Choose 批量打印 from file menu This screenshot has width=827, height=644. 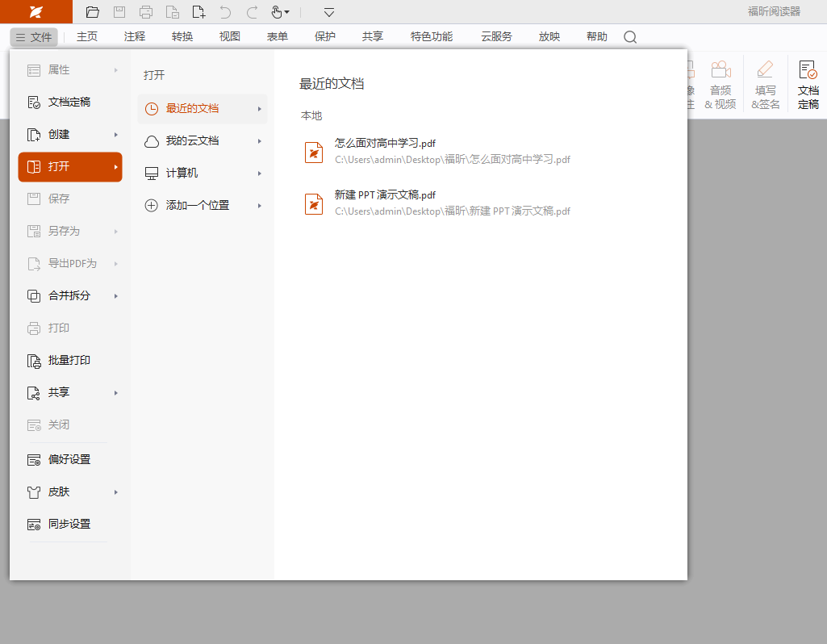69,361
